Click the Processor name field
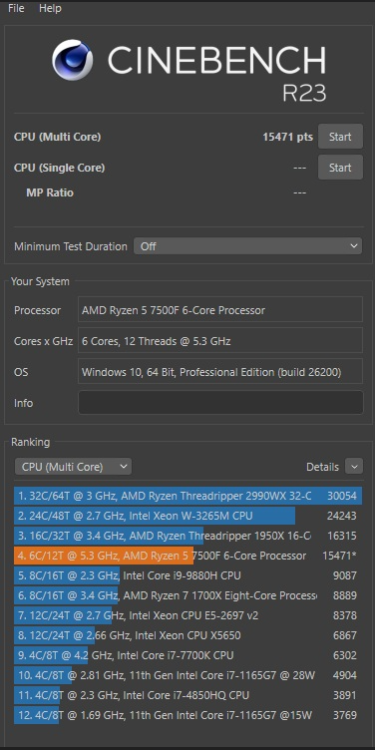 click(221, 309)
